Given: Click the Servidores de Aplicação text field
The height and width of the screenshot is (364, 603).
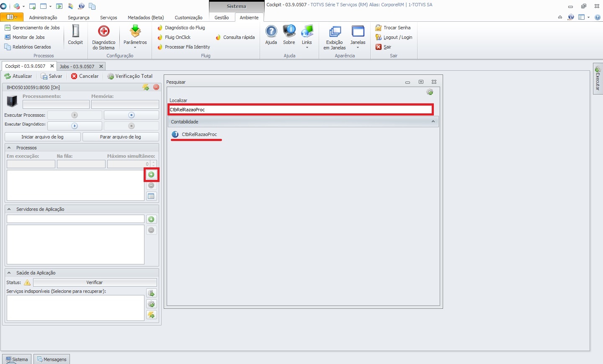Looking at the screenshot, I should pos(75,219).
